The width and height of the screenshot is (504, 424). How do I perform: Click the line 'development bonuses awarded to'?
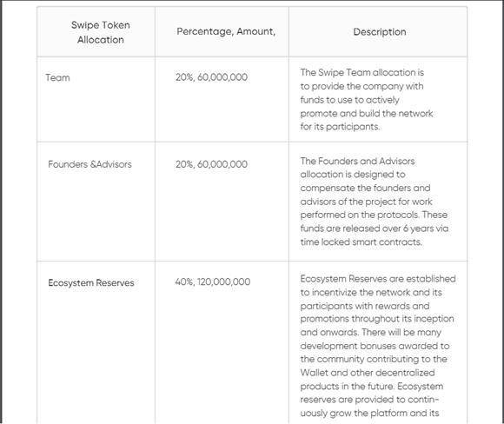click(x=375, y=346)
